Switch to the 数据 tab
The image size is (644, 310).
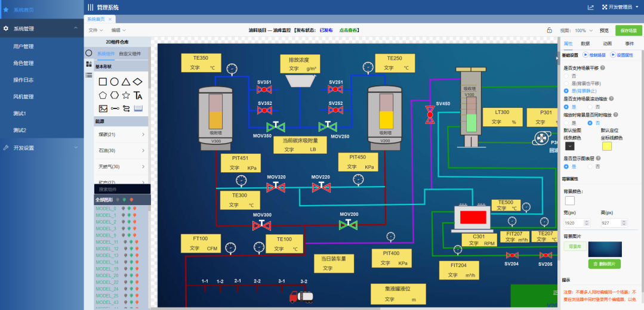click(585, 44)
